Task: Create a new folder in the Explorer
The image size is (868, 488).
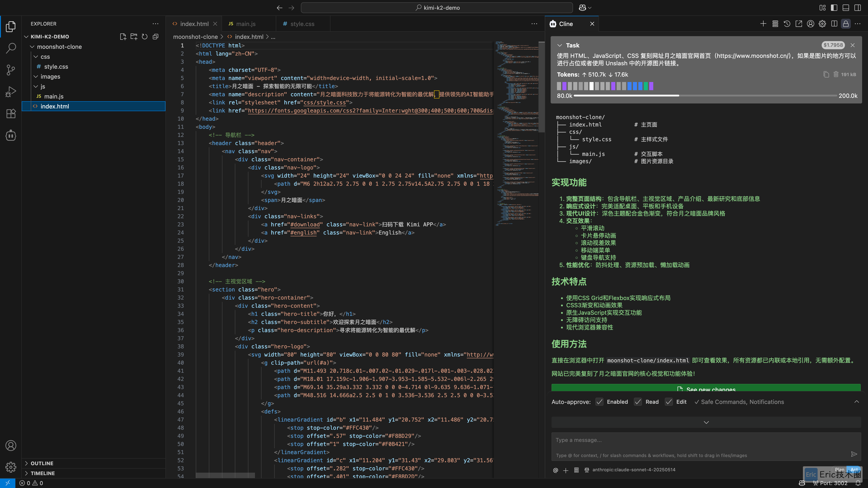Action: [x=134, y=37]
